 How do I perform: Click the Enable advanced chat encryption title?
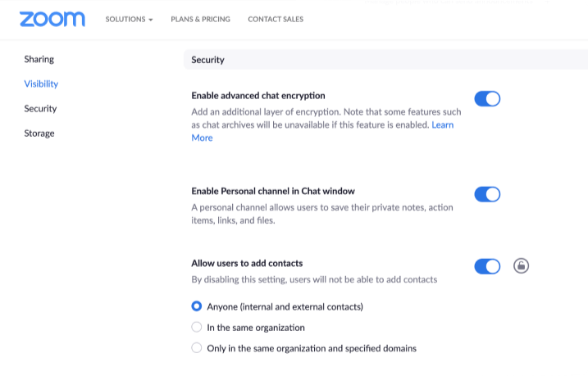(258, 95)
